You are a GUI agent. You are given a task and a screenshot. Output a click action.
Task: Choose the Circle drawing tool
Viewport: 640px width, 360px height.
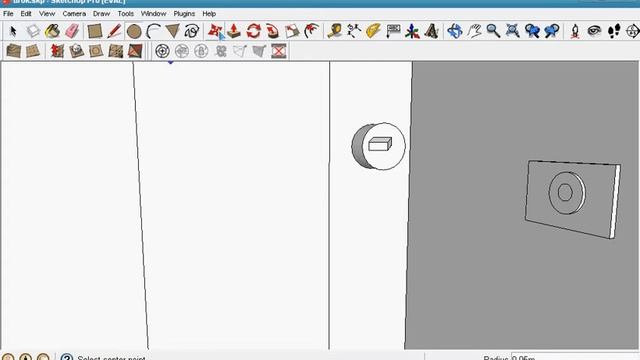[134, 31]
